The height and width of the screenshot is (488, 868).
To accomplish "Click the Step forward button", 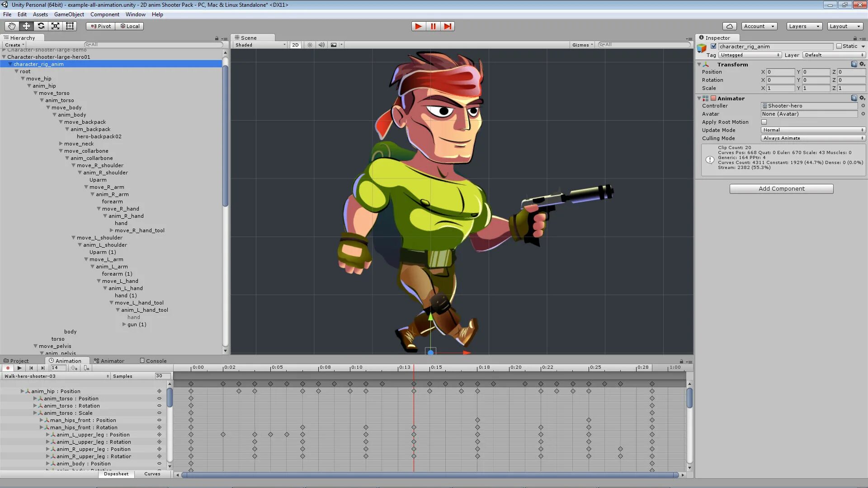I will pyautogui.click(x=448, y=26).
